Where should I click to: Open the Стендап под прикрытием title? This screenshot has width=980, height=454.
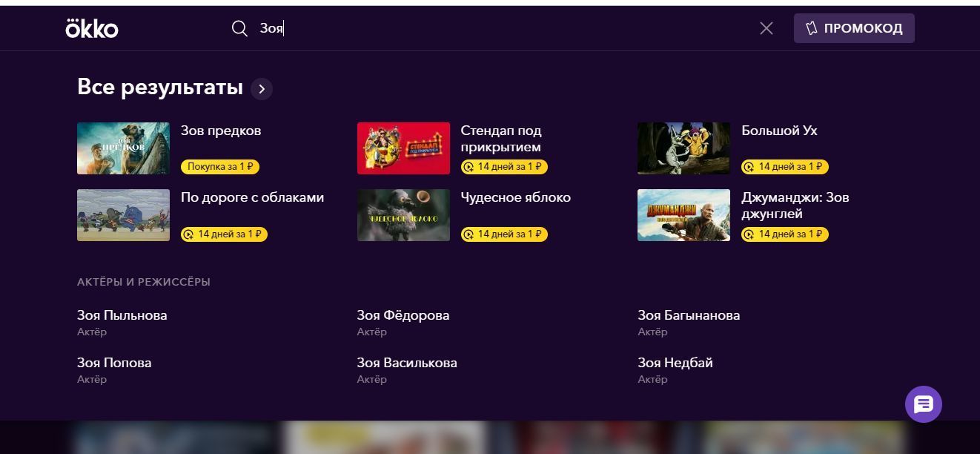click(x=501, y=139)
